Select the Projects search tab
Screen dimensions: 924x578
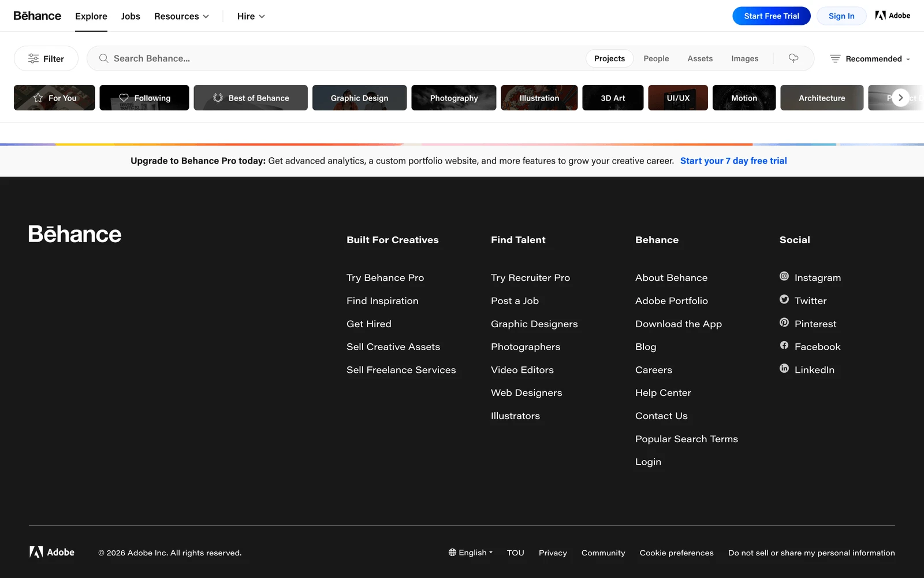click(x=609, y=58)
